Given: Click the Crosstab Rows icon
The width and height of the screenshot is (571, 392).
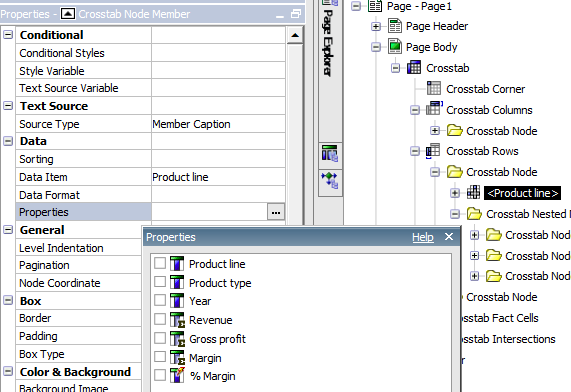Looking at the screenshot, I should (433, 151).
